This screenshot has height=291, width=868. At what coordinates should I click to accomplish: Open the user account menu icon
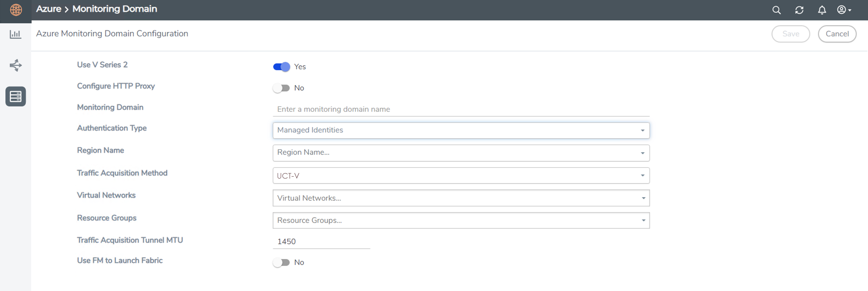[844, 10]
